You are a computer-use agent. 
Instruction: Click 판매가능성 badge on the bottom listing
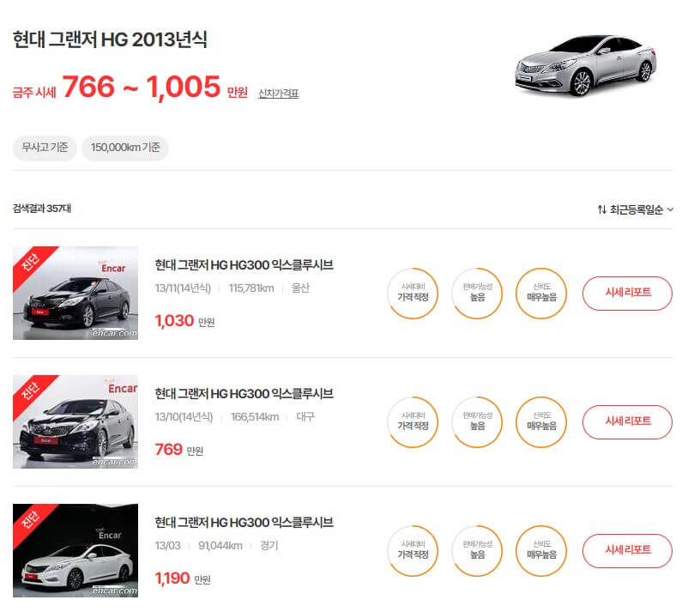[x=476, y=550]
